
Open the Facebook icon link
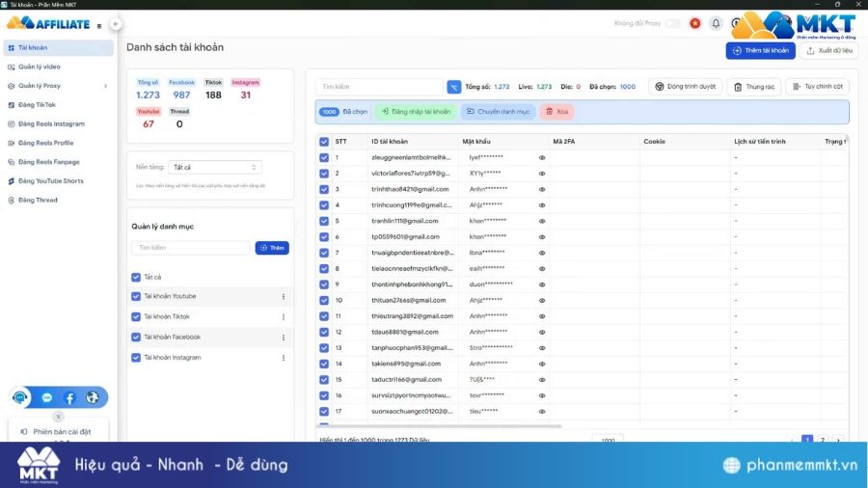69,397
